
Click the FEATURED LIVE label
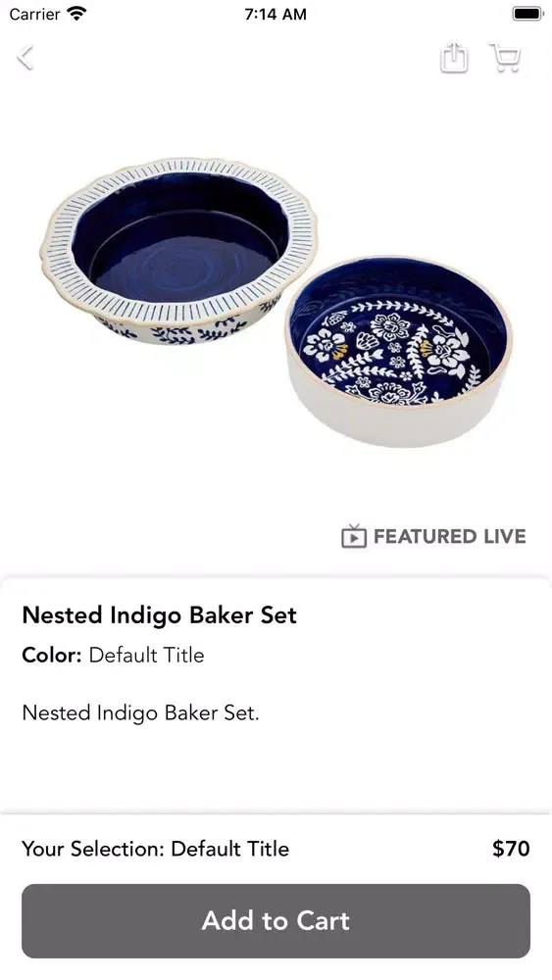[x=449, y=536]
